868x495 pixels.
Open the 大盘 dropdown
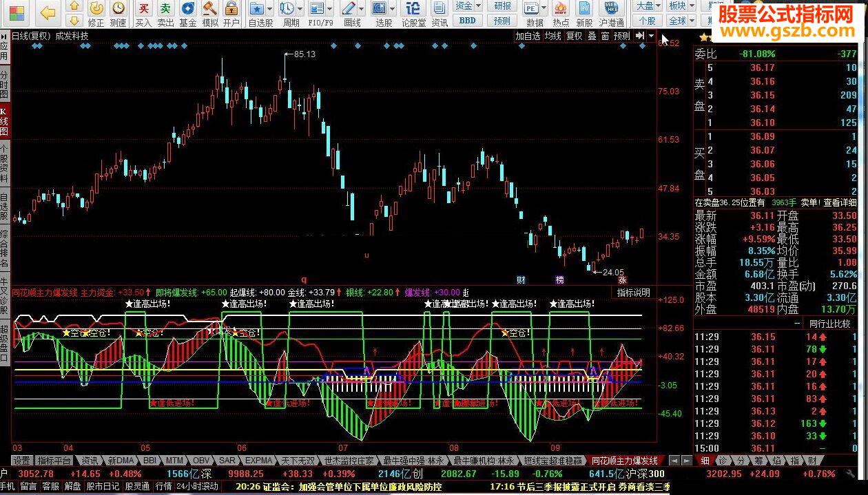[x=648, y=6]
